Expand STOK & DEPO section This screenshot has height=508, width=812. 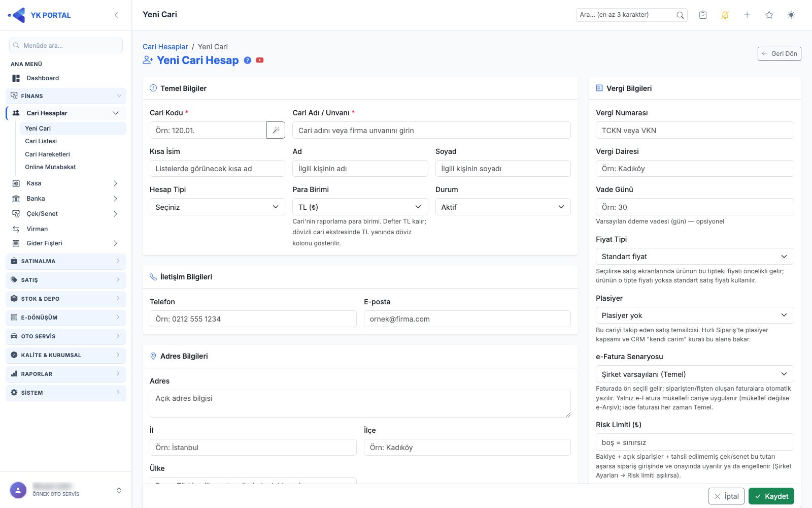point(66,299)
